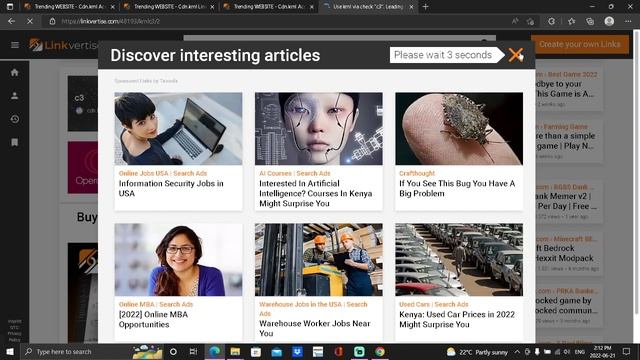This screenshot has width=640, height=360.
Task: Click the parked cars lot thumbnail
Action: pos(459,260)
